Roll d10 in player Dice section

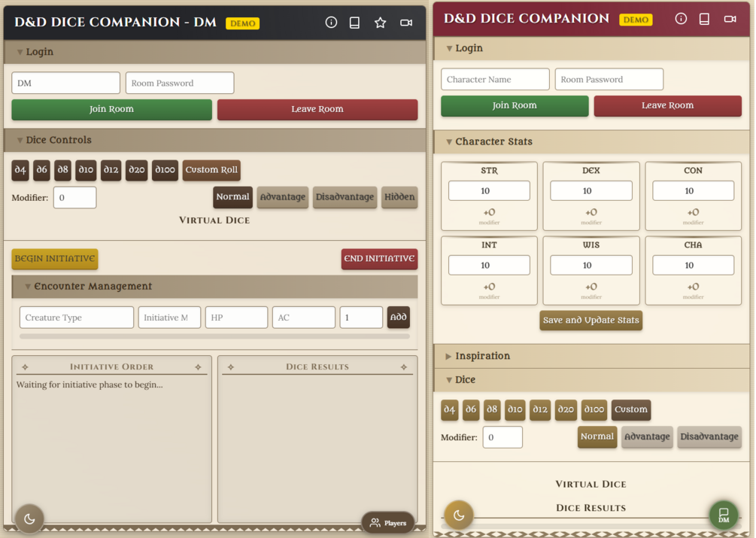[x=515, y=410]
